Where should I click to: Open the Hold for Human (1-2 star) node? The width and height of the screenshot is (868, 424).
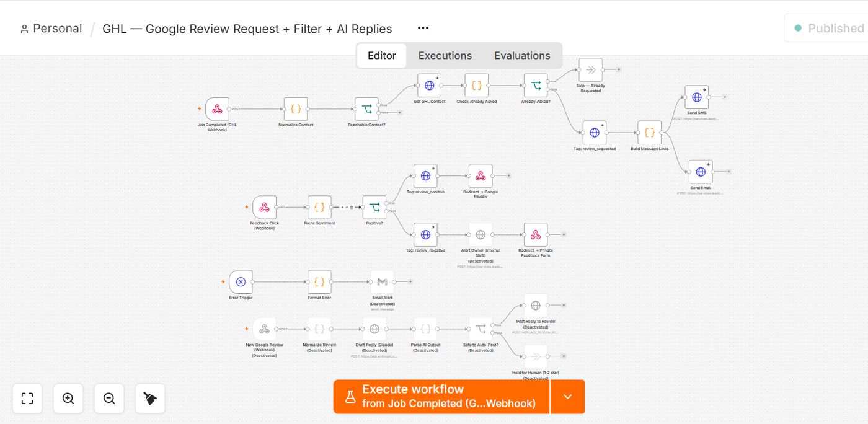(535, 356)
